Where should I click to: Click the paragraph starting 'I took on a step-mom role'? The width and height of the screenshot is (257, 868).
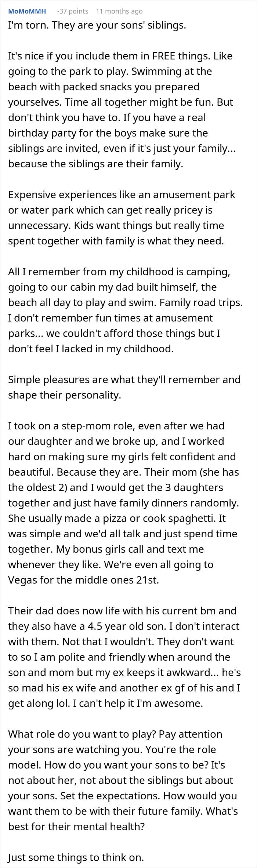click(x=124, y=503)
